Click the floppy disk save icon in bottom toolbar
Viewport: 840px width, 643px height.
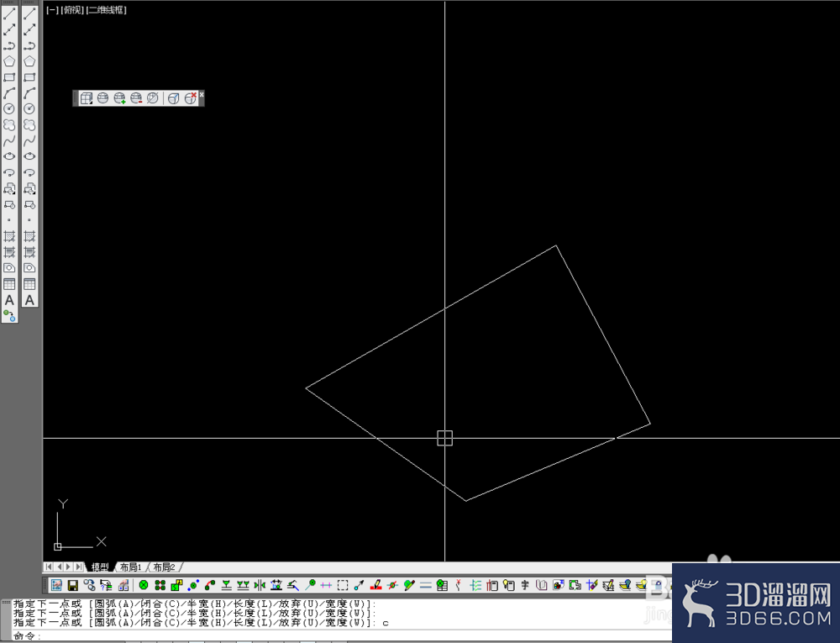point(73,585)
